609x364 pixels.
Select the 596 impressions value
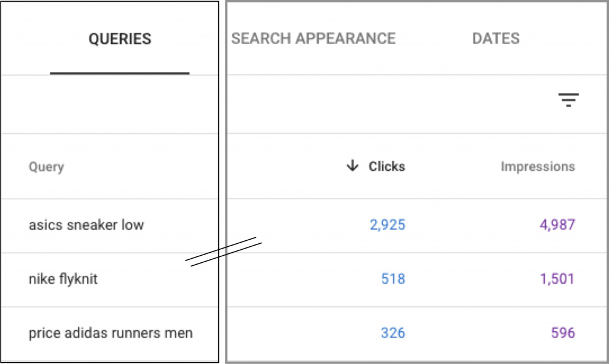point(563,333)
